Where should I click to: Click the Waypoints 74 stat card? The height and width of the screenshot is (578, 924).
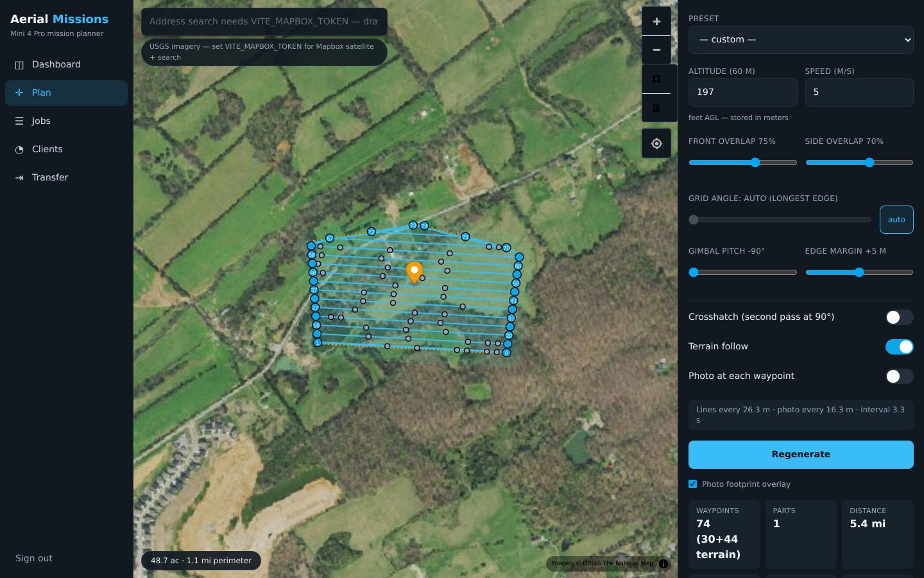(x=724, y=534)
